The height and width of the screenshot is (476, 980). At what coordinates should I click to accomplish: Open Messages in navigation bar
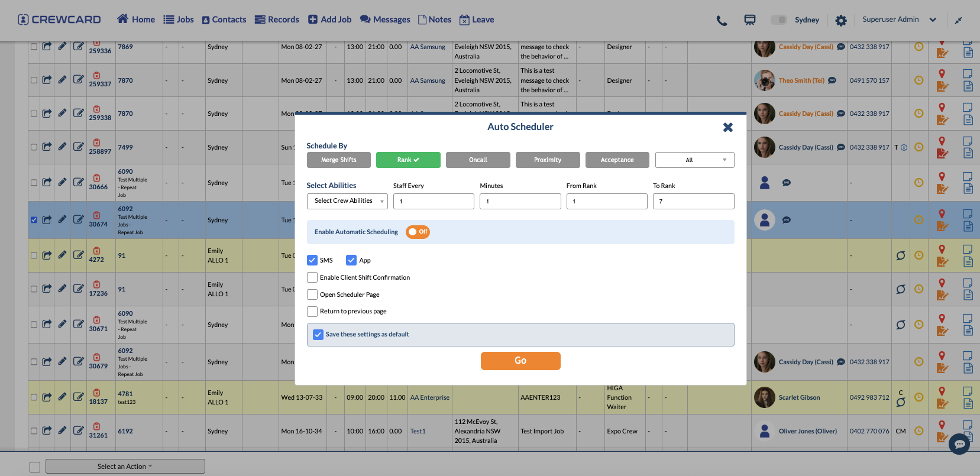coord(385,20)
